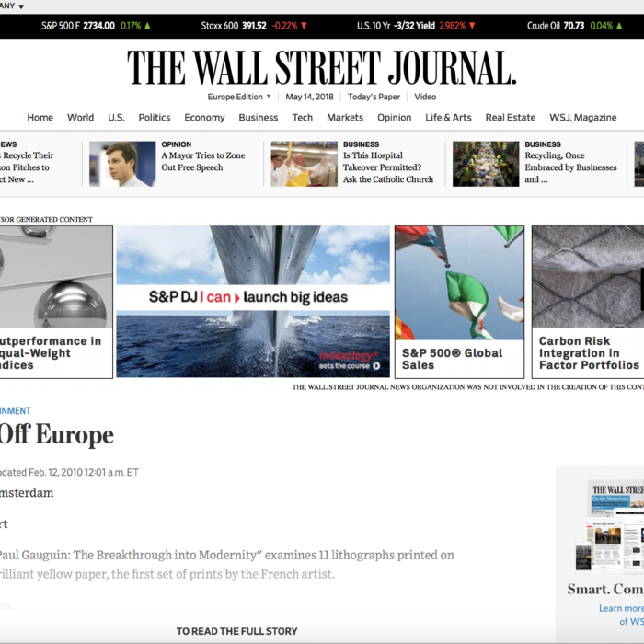The height and width of the screenshot is (644, 644).
Task: Click the 'Learn more' subscription link
Action: [621, 608]
